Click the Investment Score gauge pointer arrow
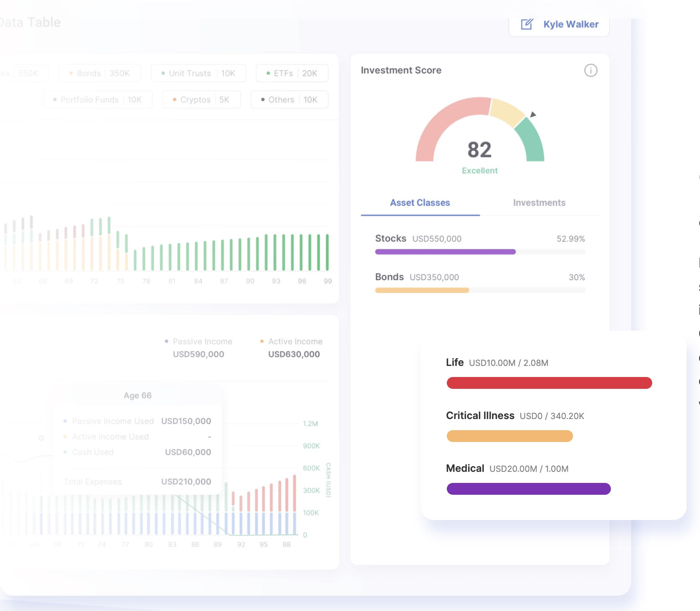This screenshot has height=611, width=700. click(532, 114)
